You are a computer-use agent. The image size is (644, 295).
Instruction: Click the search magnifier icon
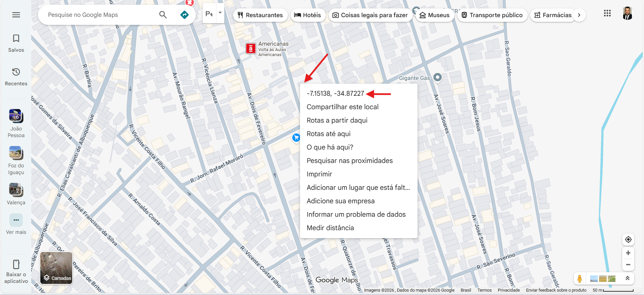pyautogui.click(x=163, y=15)
